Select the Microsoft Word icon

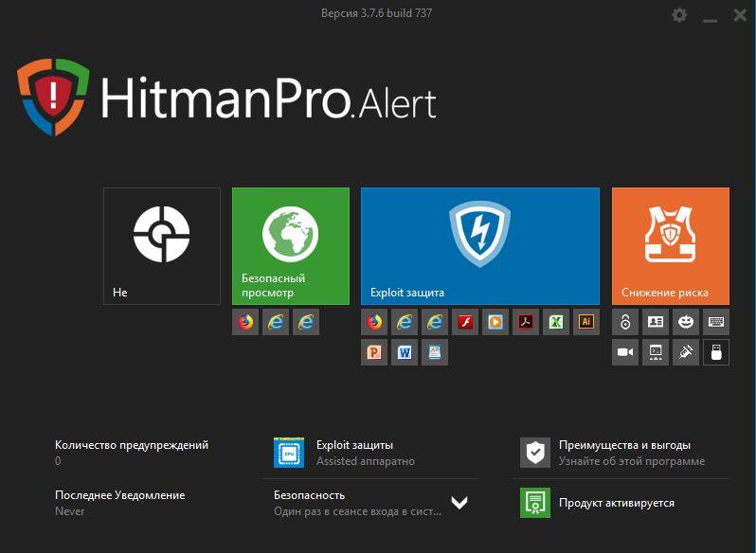tap(405, 352)
